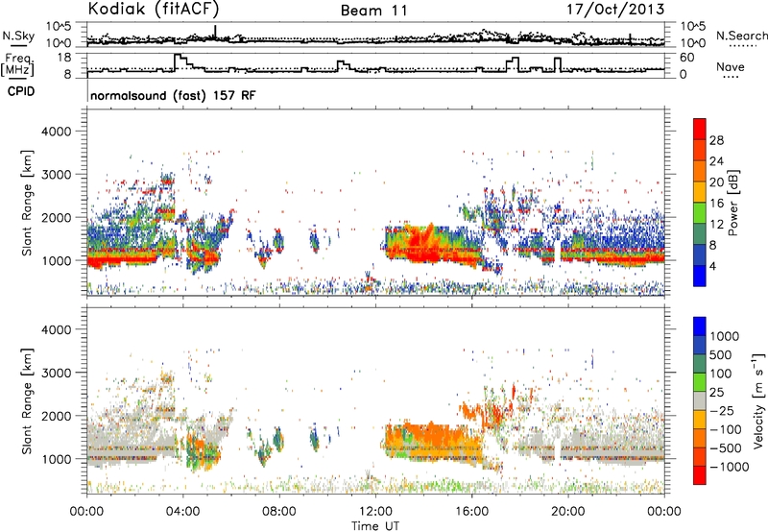Click the "Kodiak (fitACF)" plot title

coord(154,9)
